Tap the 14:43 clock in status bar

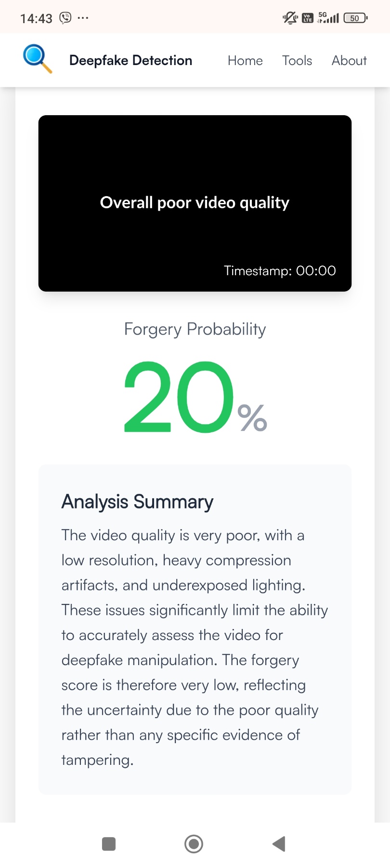click(36, 18)
